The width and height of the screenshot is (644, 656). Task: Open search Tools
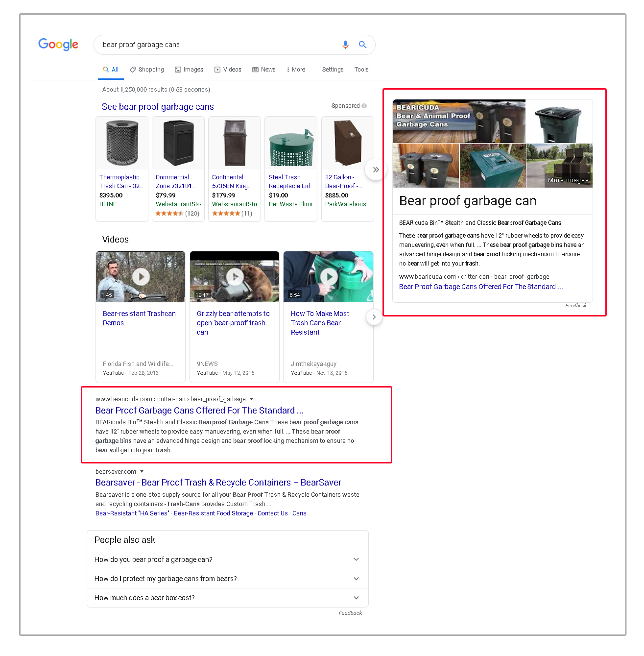pos(361,70)
